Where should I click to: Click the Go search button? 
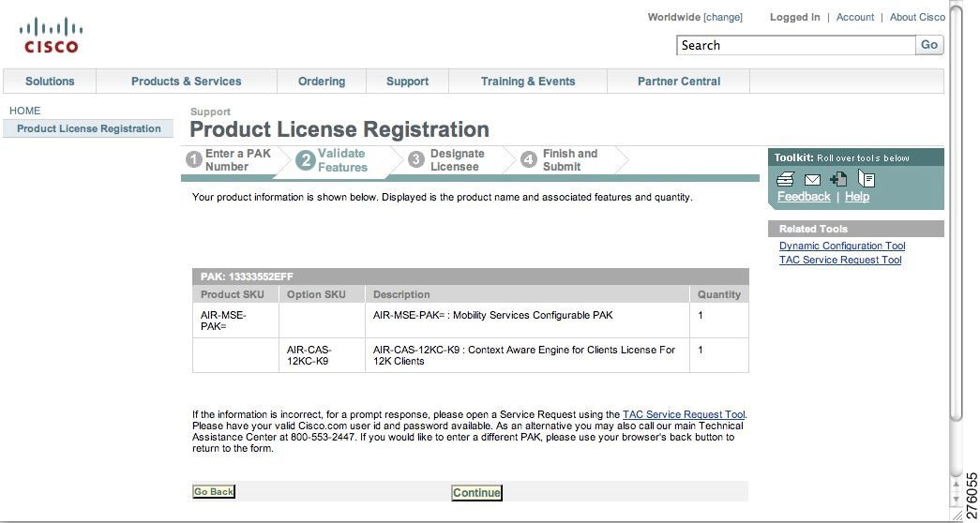tap(929, 45)
